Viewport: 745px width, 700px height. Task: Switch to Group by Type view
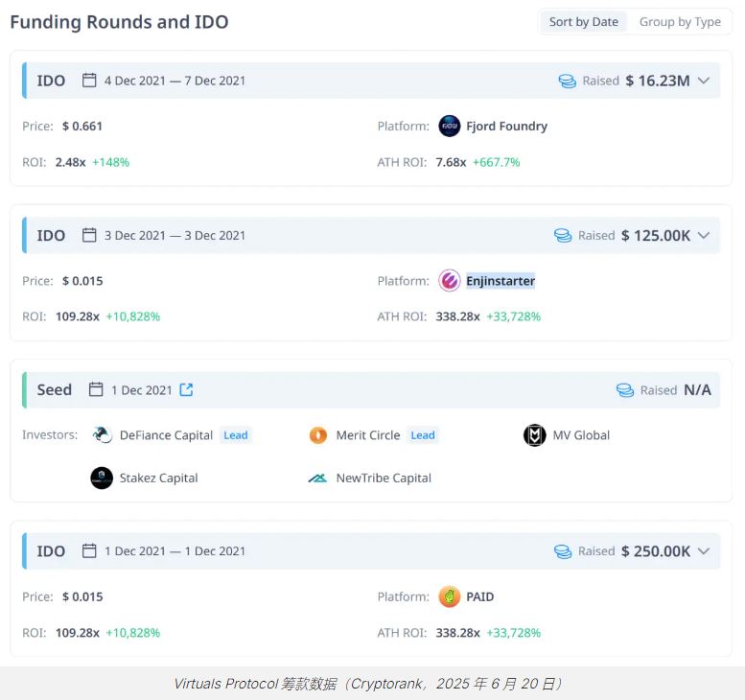point(680,22)
